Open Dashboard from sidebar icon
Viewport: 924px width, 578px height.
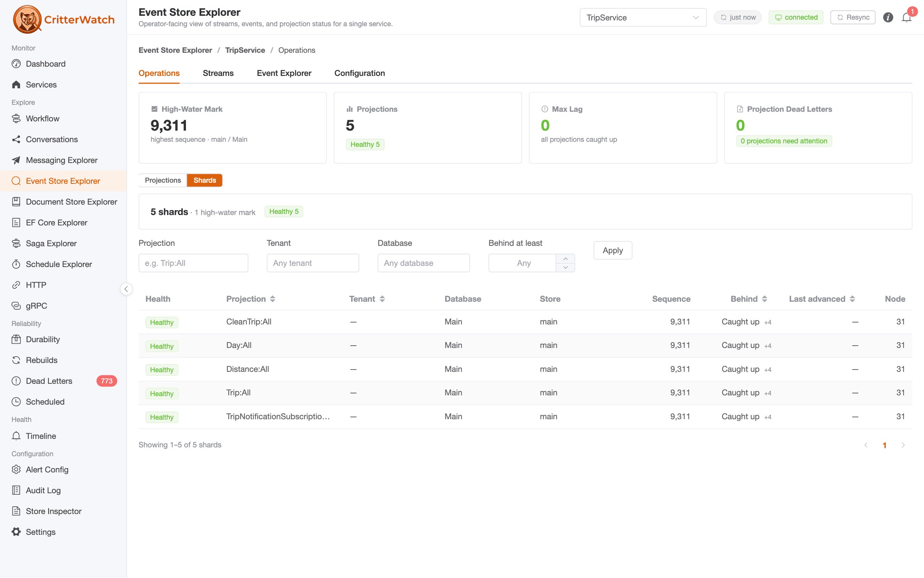(16, 64)
